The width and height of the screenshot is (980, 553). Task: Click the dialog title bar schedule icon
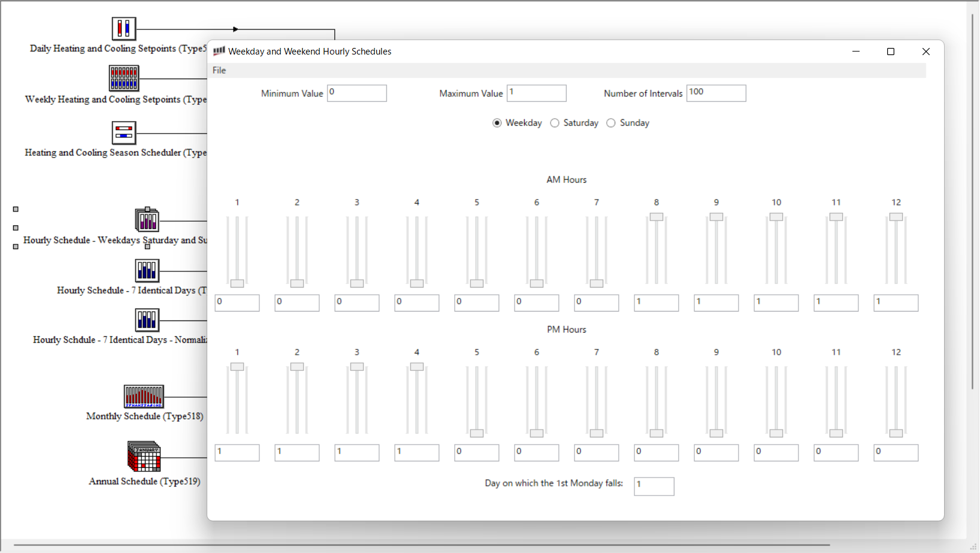pyautogui.click(x=219, y=51)
